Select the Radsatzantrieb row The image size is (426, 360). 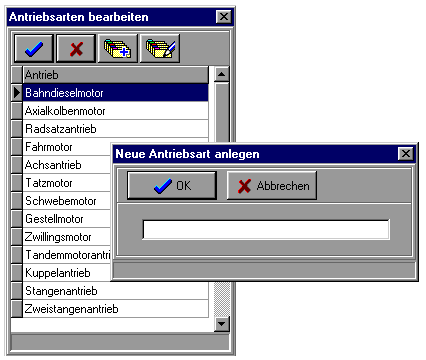tap(116, 129)
